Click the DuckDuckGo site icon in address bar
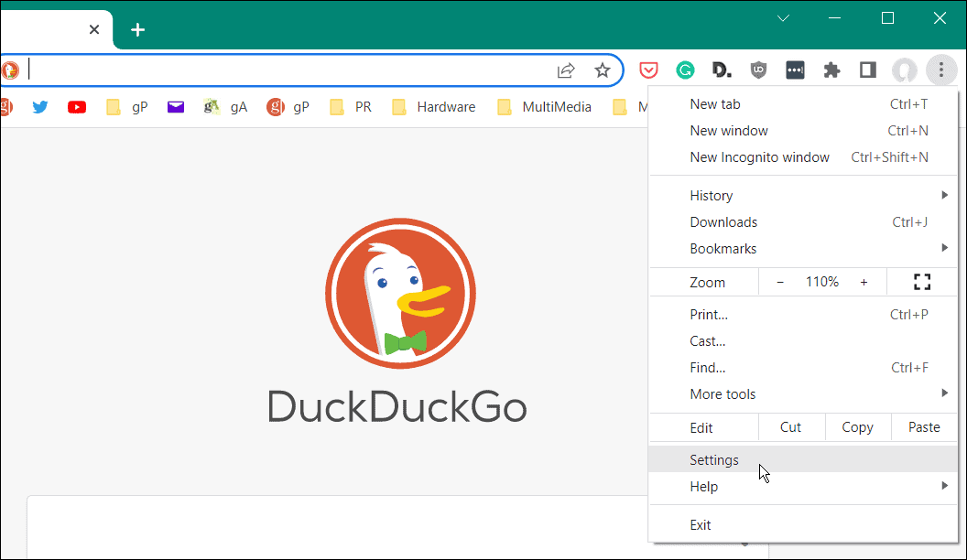Viewport: 967px width, 560px height. tap(10, 70)
